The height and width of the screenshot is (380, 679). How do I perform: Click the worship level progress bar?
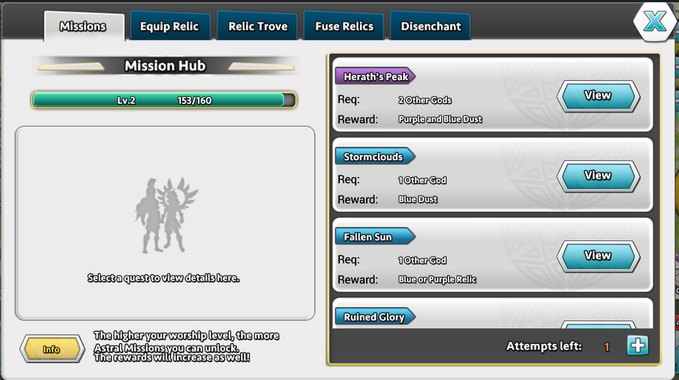click(164, 100)
